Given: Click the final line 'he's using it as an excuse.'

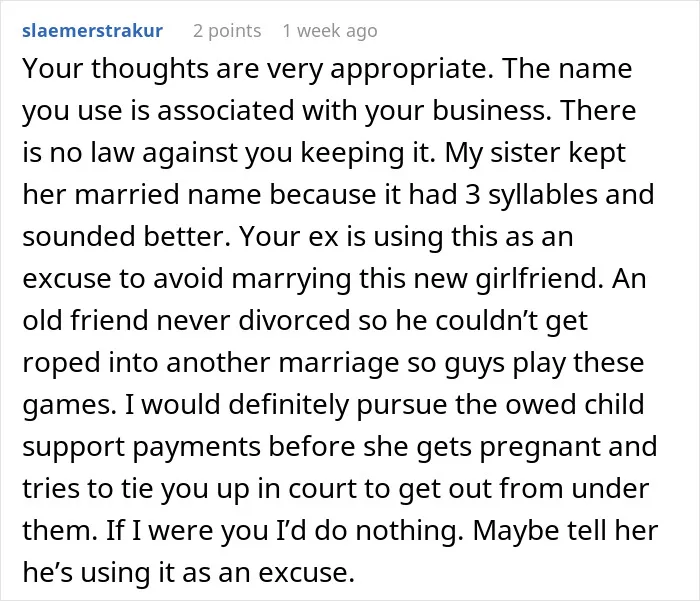Looking at the screenshot, I should point(188,572).
